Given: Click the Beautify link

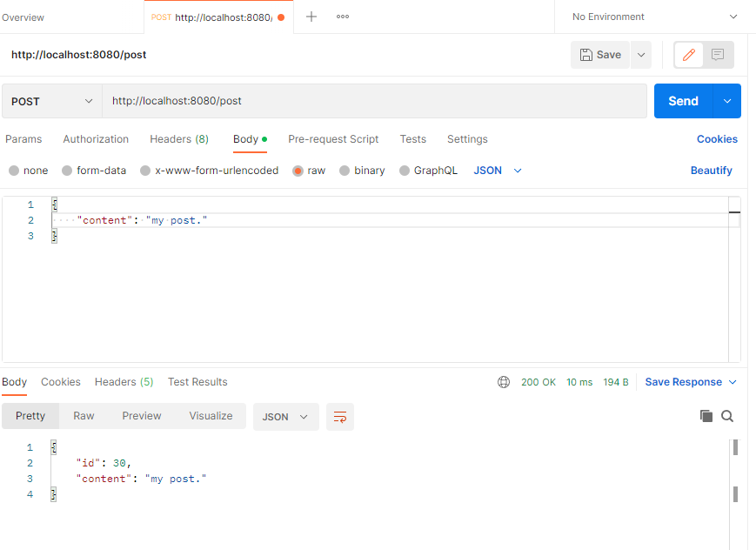Looking at the screenshot, I should tap(711, 171).
